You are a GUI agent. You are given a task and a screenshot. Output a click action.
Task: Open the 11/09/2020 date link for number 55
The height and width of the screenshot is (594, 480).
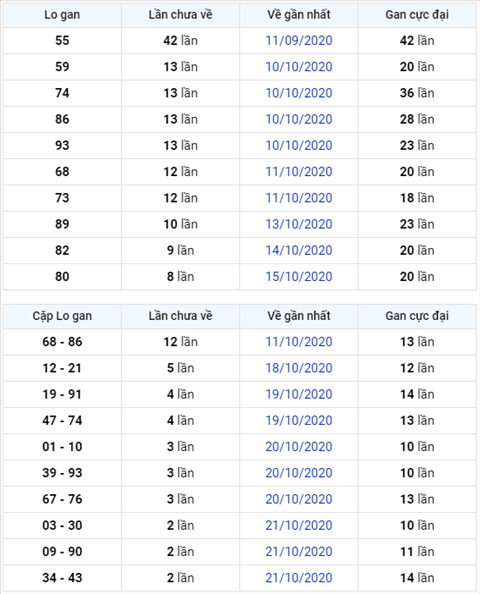[299, 41]
